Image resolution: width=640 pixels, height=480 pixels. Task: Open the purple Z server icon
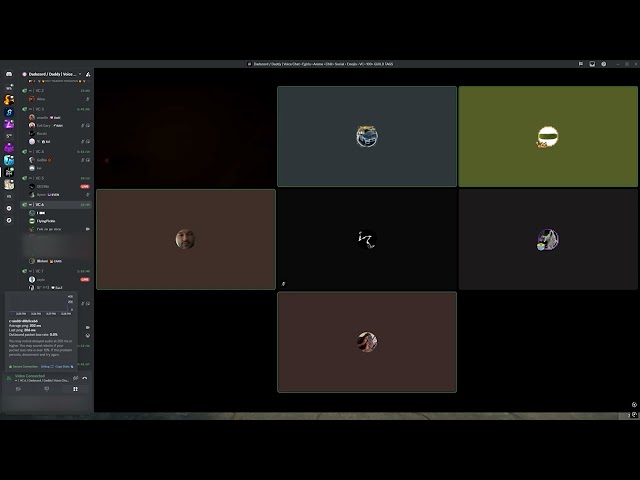tap(9, 124)
